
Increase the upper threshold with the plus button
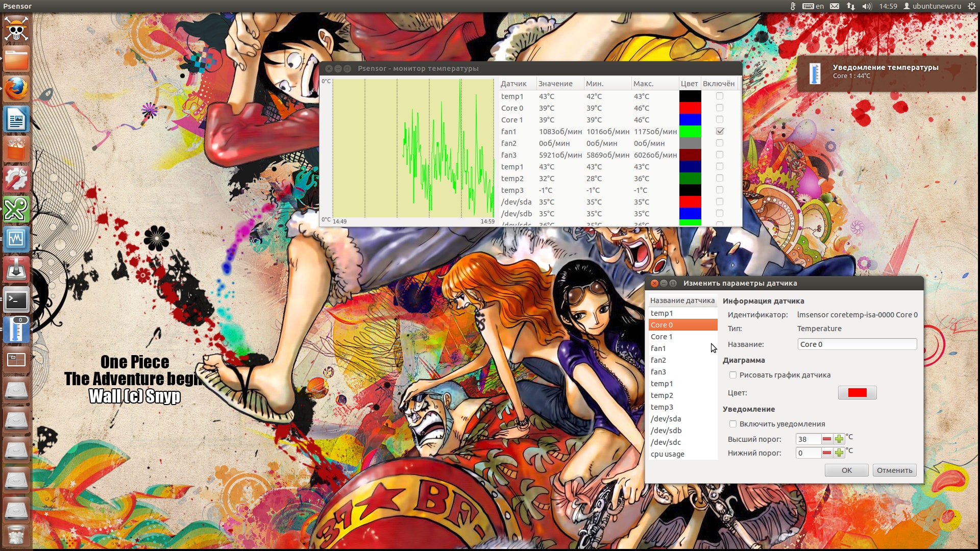pos(839,439)
